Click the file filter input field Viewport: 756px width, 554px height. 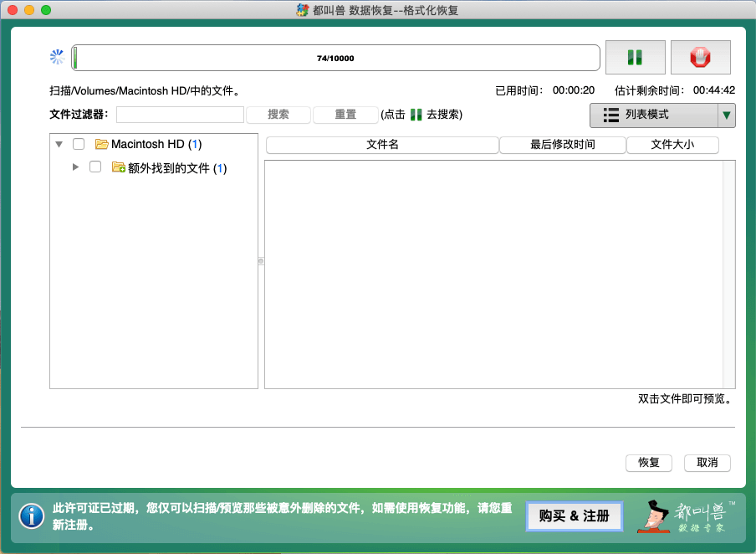coord(181,115)
